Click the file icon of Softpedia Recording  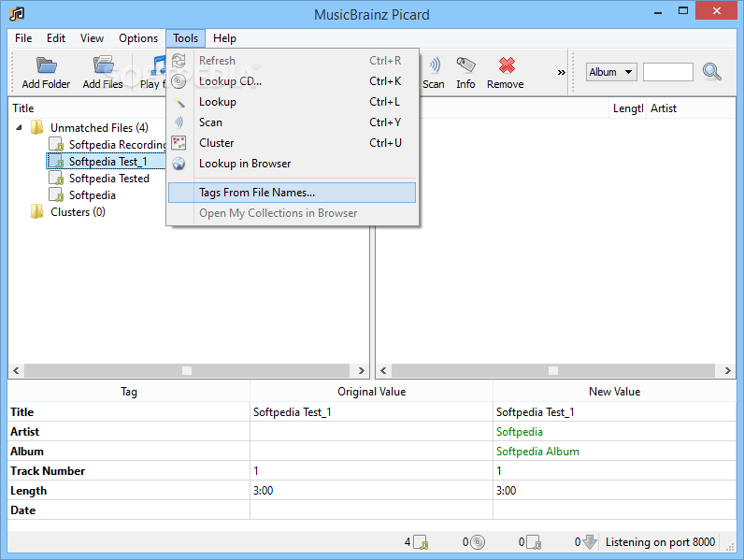click(x=56, y=144)
